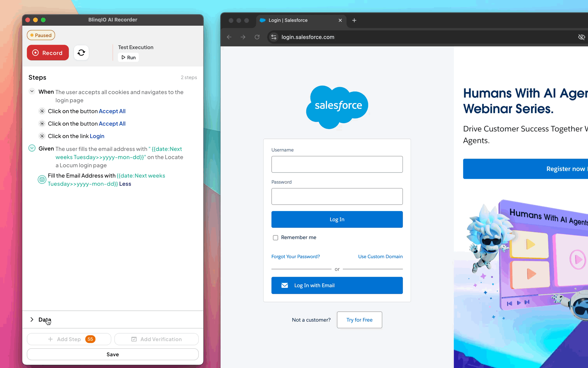This screenshot has width=588, height=368.
Task: Collapse the When step group chevron
Action: click(x=32, y=91)
